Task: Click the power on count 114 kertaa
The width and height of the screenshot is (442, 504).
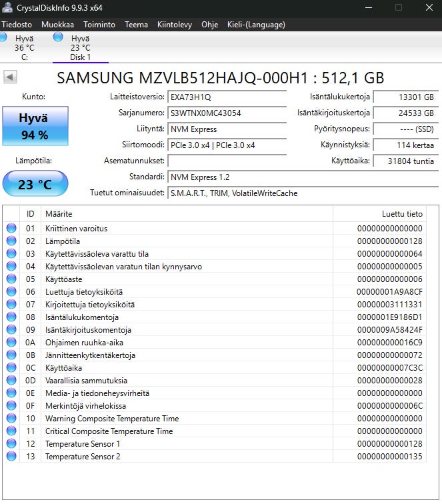Action: (x=405, y=145)
